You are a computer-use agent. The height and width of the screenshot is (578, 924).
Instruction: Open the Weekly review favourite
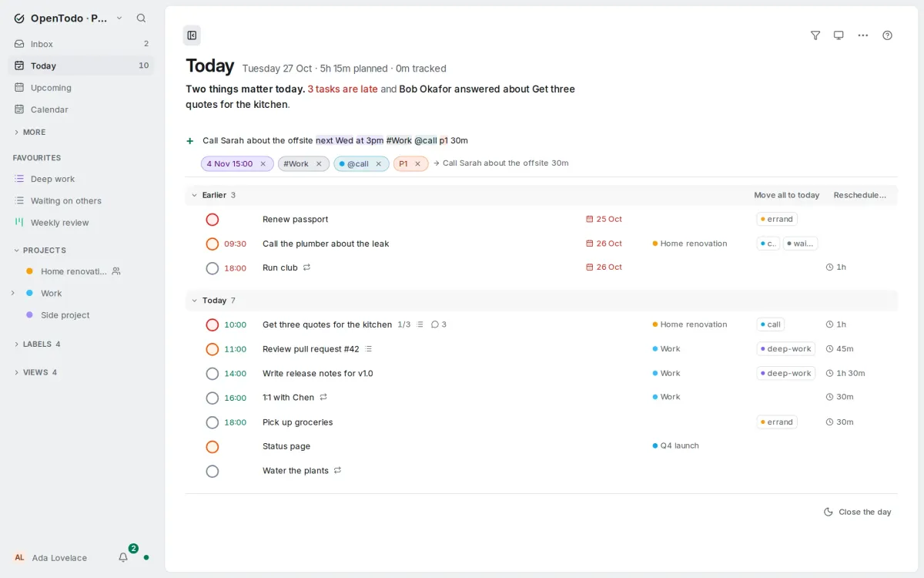point(81,223)
